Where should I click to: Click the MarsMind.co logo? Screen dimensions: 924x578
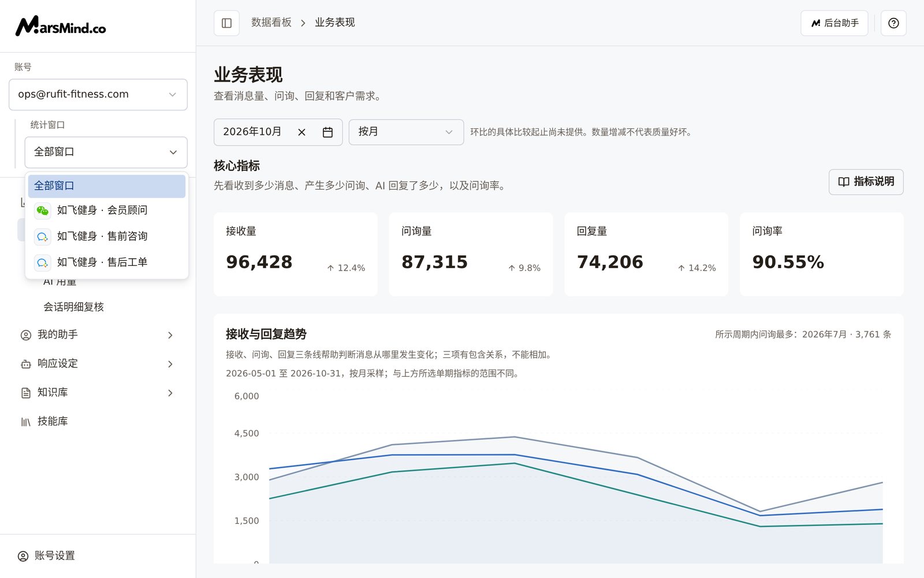pos(61,26)
